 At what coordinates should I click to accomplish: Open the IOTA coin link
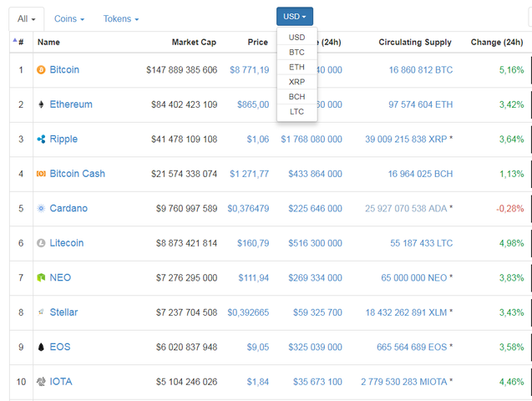61,382
